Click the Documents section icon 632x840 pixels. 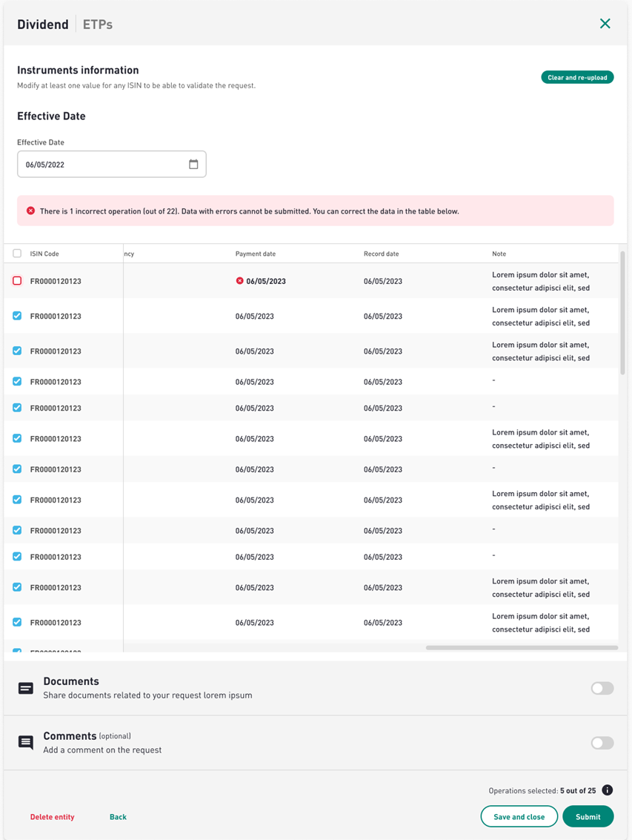coord(26,688)
